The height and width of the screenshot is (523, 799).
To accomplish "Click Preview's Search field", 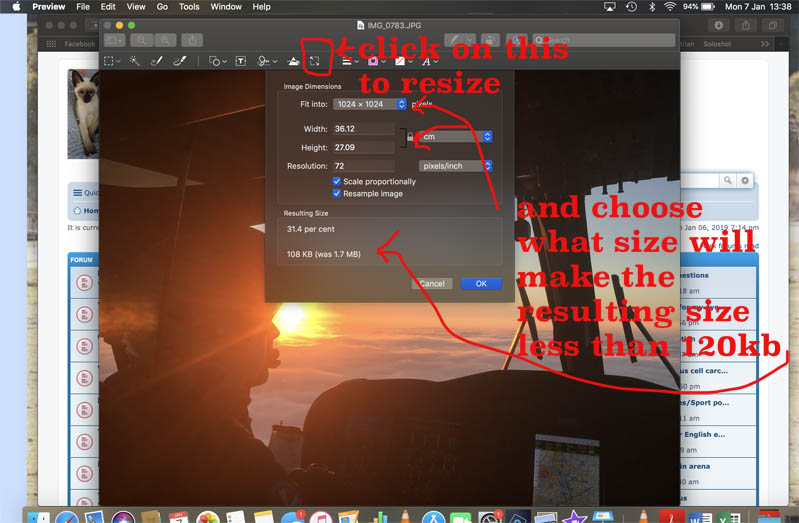I will (x=604, y=40).
